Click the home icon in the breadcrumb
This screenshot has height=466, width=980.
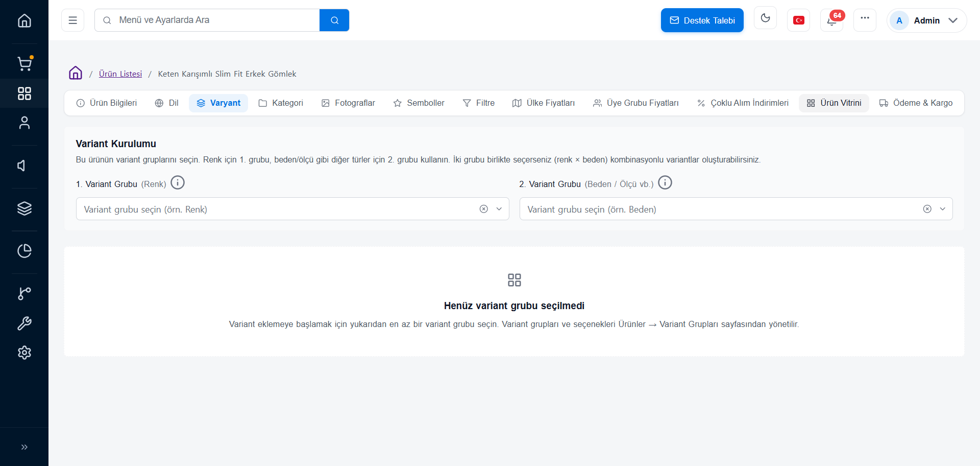(76, 73)
